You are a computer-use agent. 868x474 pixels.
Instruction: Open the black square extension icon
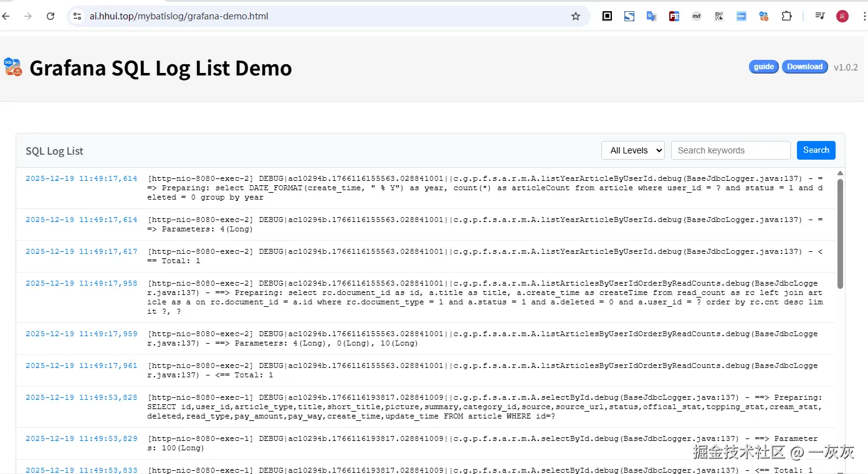click(x=607, y=16)
